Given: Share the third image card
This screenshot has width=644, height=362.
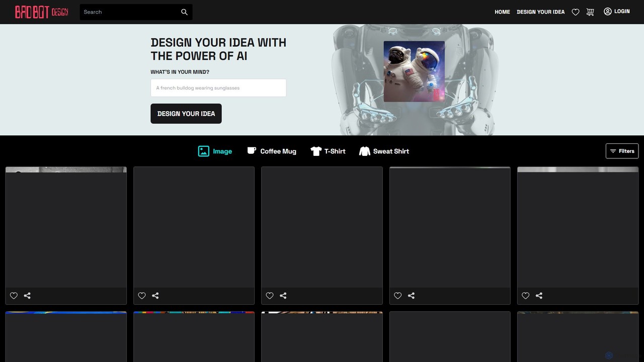Looking at the screenshot, I should click(283, 296).
